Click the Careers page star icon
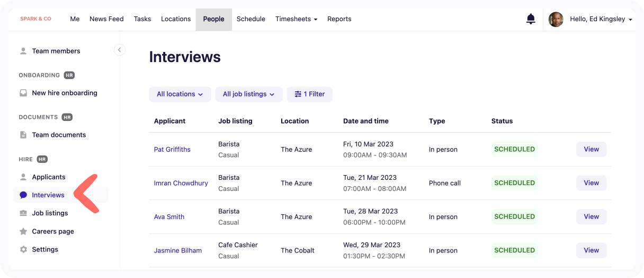Viewport: 644px width, 278px height. coord(23,231)
